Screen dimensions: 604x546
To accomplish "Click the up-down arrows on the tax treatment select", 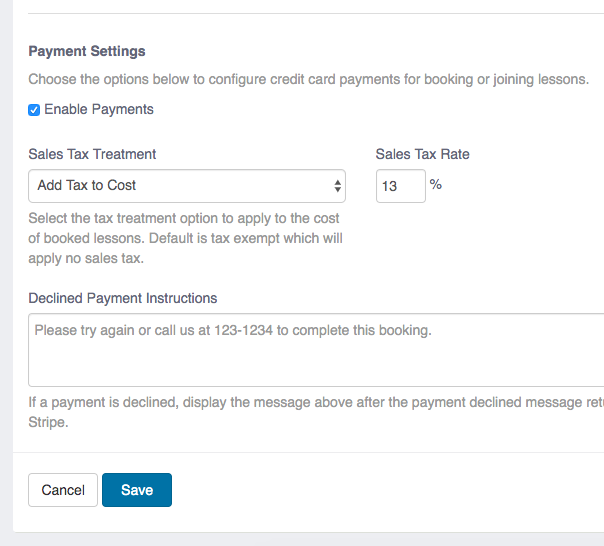I will (x=337, y=186).
